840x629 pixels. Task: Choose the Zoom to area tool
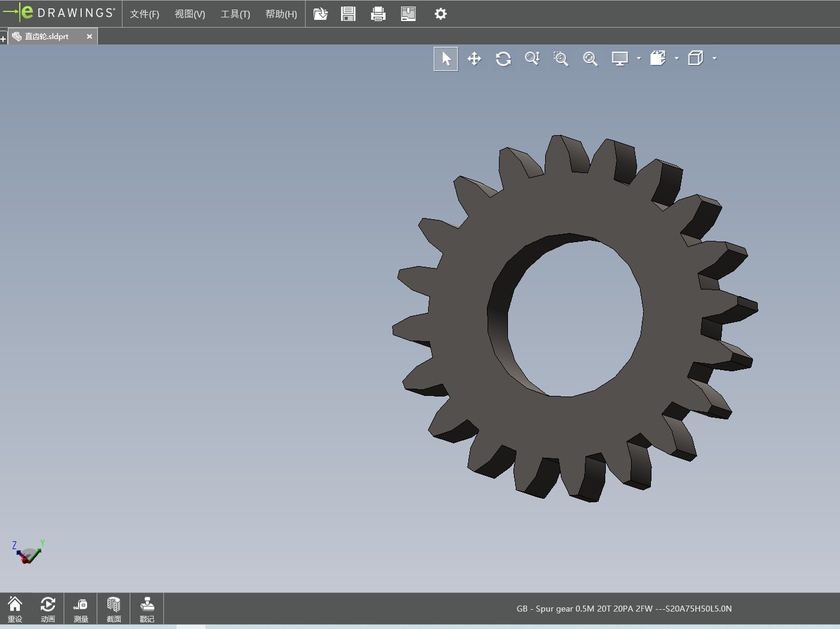pyautogui.click(x=561, y=59)
